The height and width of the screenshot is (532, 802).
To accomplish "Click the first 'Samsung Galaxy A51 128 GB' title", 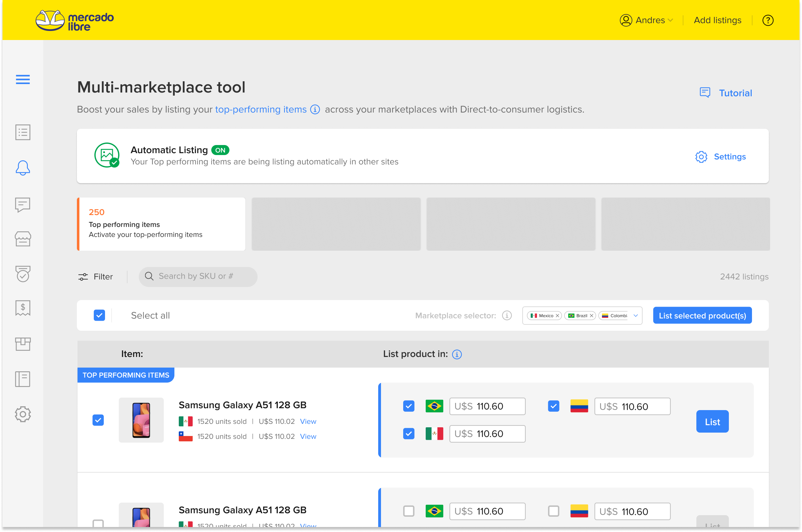I will (243, 405).
